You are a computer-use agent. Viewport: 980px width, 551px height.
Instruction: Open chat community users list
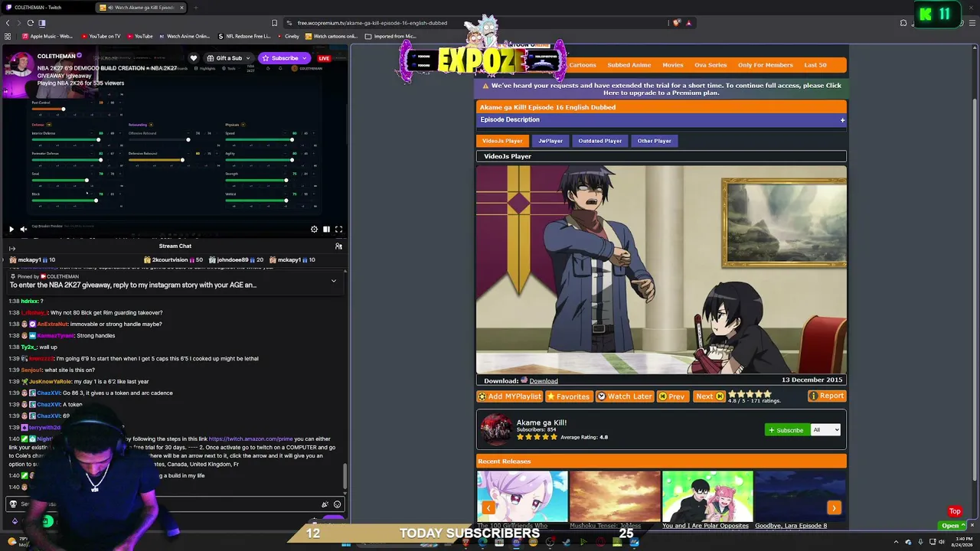[338, 246]
